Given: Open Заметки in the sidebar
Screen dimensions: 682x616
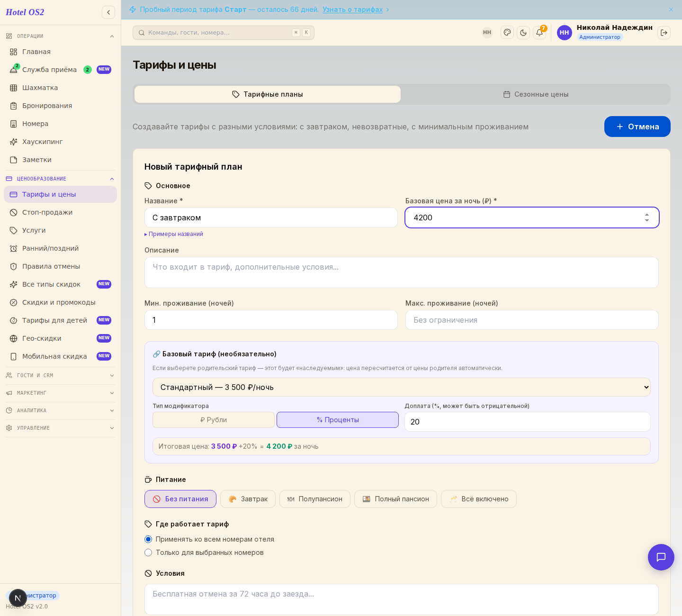Looking at the screenshot, I should click(x=60, y=160).
